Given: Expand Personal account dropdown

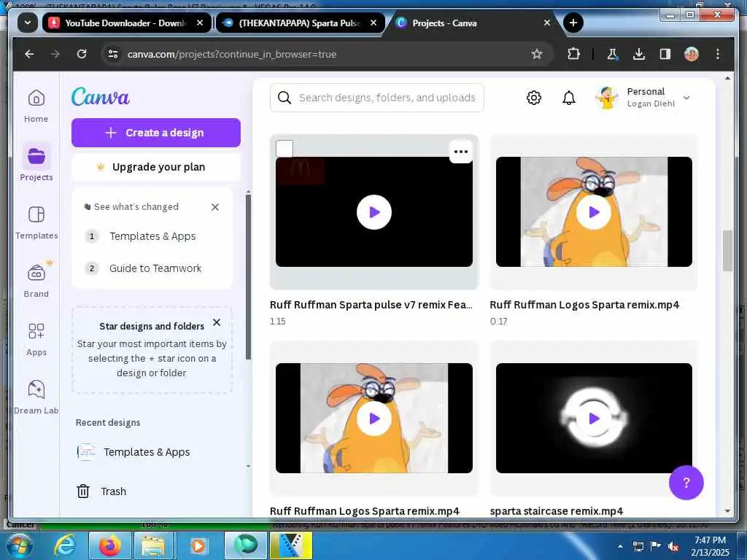Looking at the screenshot, I should 686,98.
